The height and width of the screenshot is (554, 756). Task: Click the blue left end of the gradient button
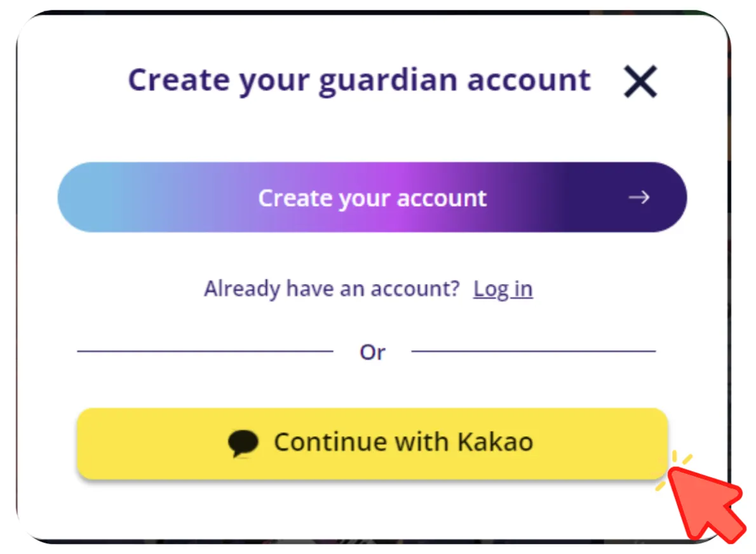pyautogui.click(x=91, y=197)
